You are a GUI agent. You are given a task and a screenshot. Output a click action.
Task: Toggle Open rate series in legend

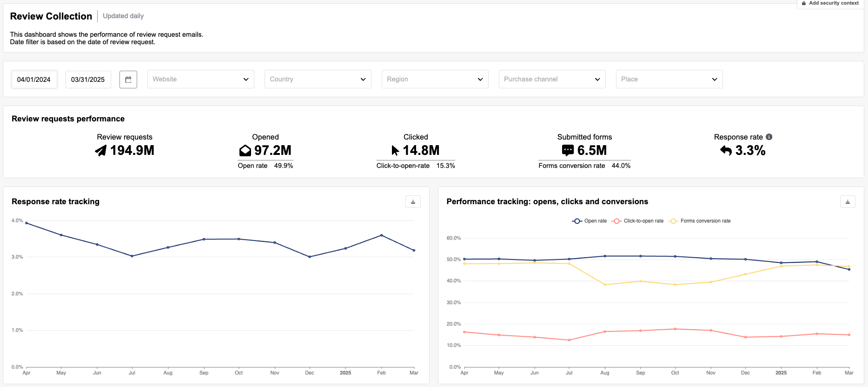tap(590, 221)
